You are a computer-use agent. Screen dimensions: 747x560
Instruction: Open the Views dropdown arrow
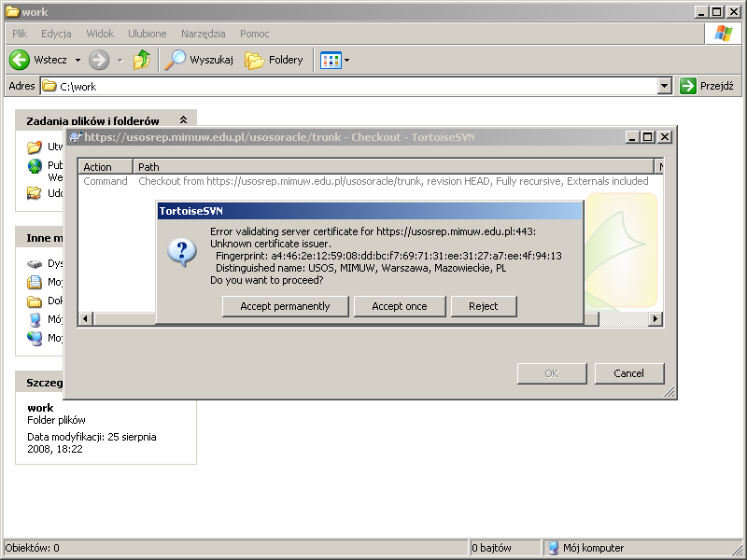tap(346, 60)
